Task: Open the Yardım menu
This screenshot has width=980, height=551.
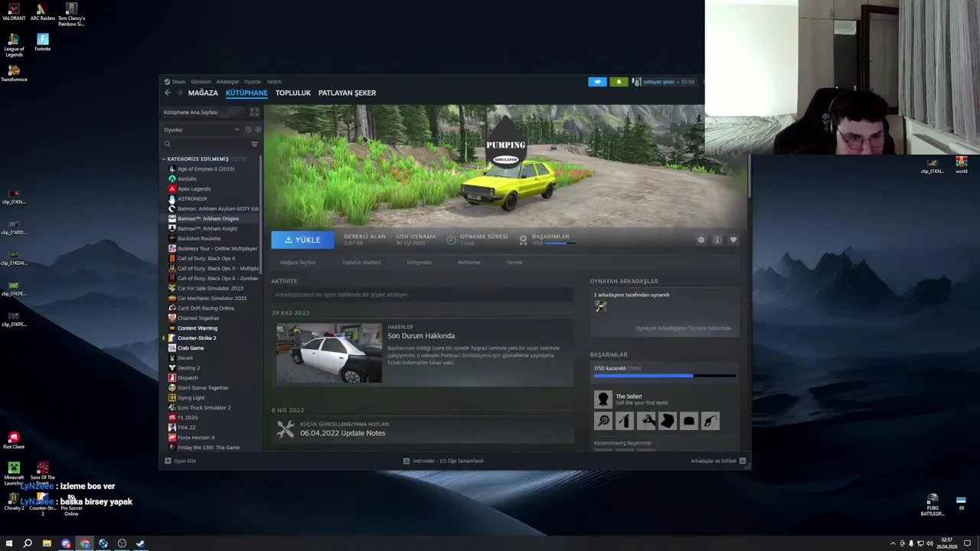Action: 274,82
